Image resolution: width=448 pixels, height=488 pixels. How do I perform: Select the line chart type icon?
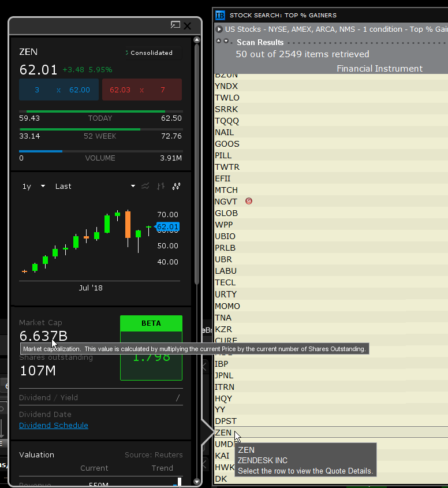(145, 186)
